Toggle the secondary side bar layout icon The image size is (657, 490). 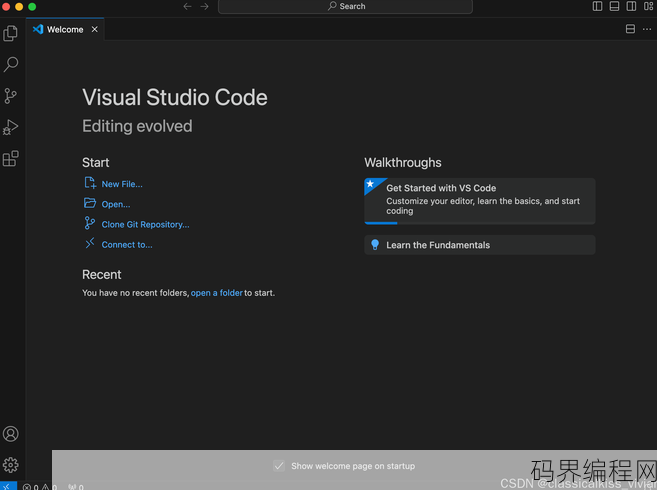pos(631,6)
